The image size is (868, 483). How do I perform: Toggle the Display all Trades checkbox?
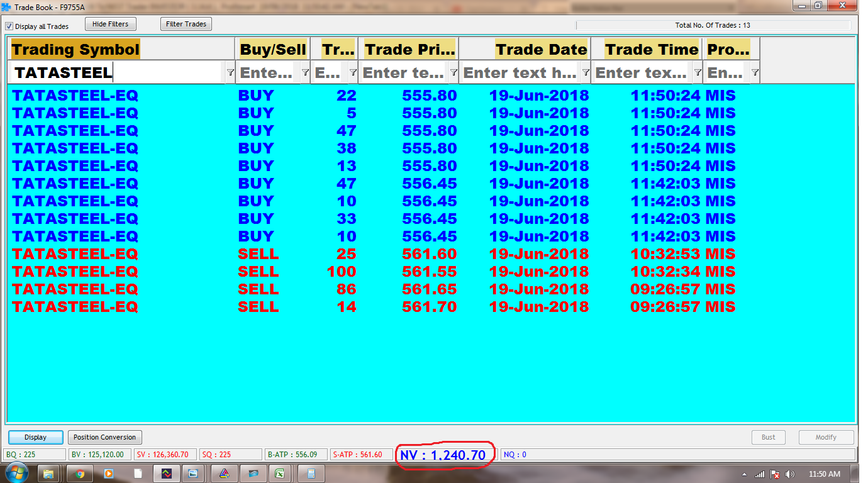point(9,26)
